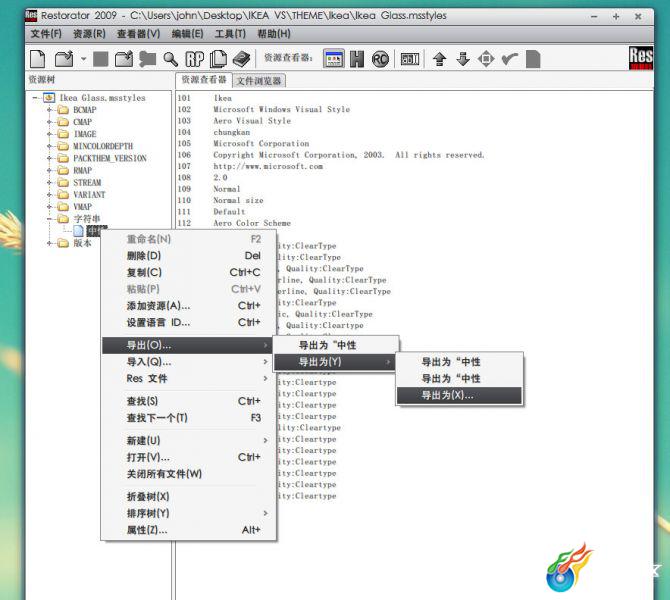Screen dimensions: 670x600
Task: Open the 排序树(Y) submenu
Action: click(189, 513)
